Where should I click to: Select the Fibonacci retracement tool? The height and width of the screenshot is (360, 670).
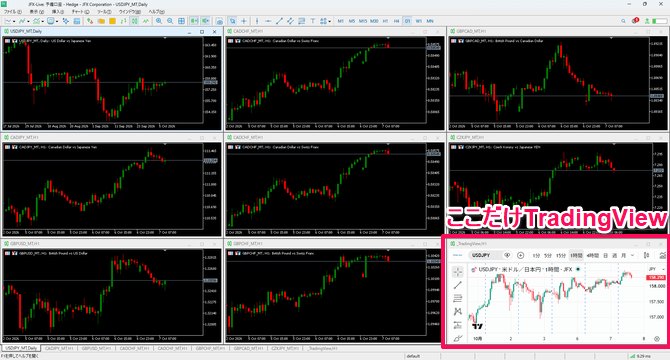(x=302, y=21)
